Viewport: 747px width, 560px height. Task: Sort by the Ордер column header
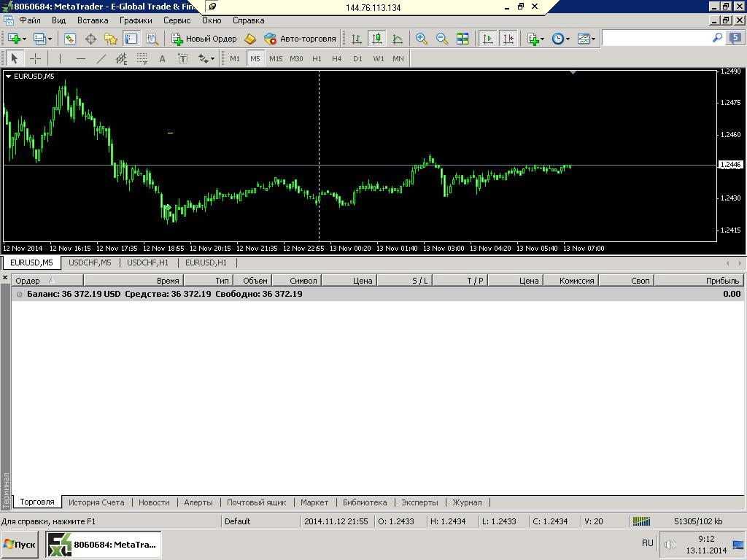pyautogui.click(x=47, y=281)
